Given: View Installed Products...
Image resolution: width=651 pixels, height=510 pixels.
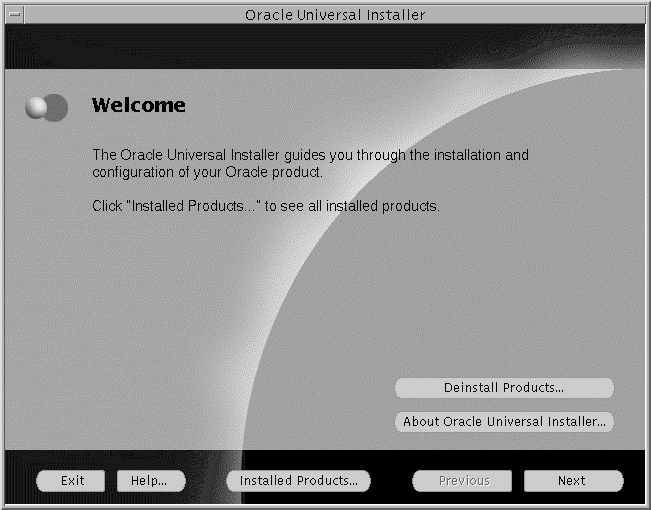Looking at the screenshot, I should 298,481.
